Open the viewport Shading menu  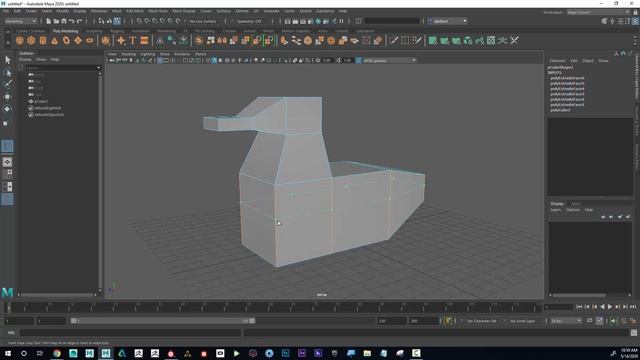129,54
